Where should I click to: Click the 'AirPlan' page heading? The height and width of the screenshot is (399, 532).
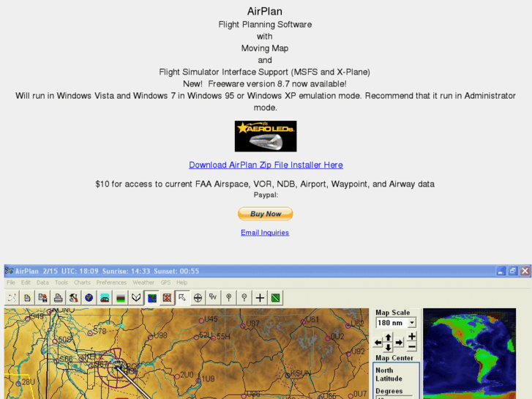click(x=265, y=11)
